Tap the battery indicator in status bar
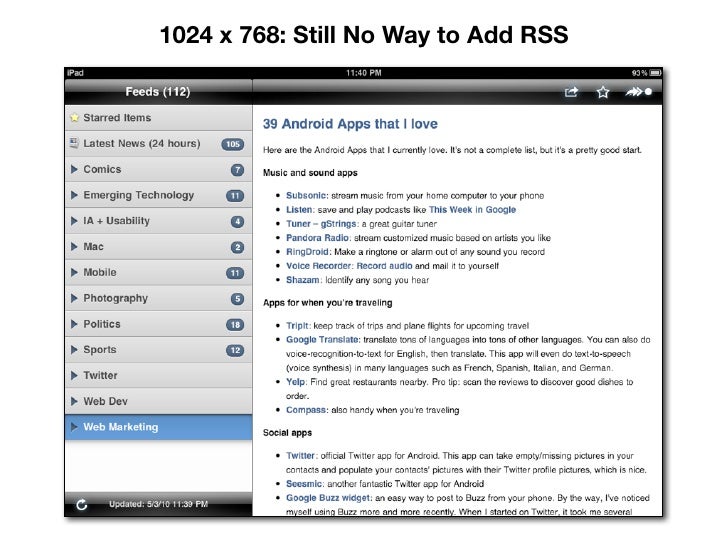Screen dimensions: 728x546 click(x=655, y=73)
